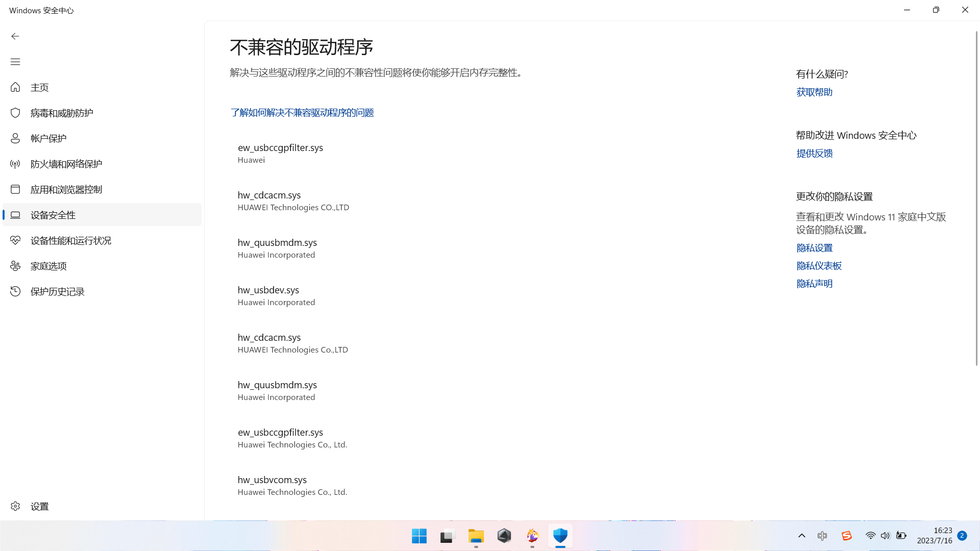980x551 pixels.
Task: Go to Firewall and network protection (防火墙和网络保护)
Action: tap(66, 164)
